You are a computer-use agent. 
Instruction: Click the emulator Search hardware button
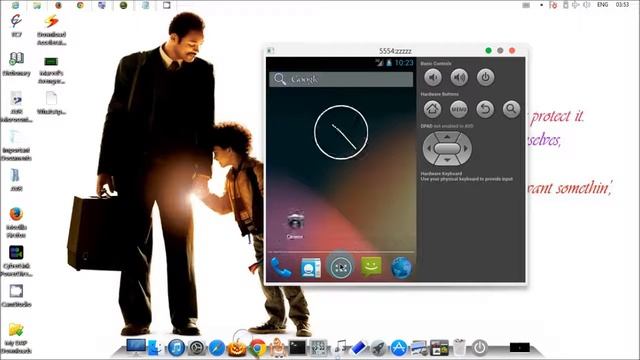tap(511, 109)
